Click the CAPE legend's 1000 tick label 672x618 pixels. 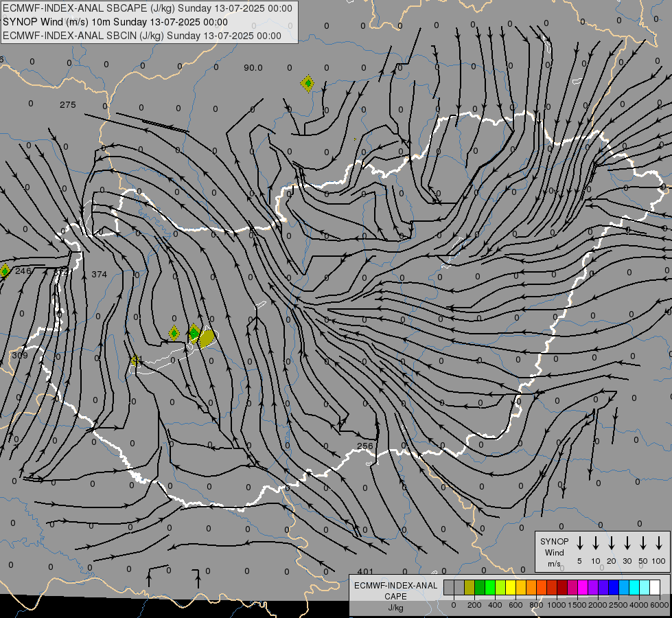556,605
